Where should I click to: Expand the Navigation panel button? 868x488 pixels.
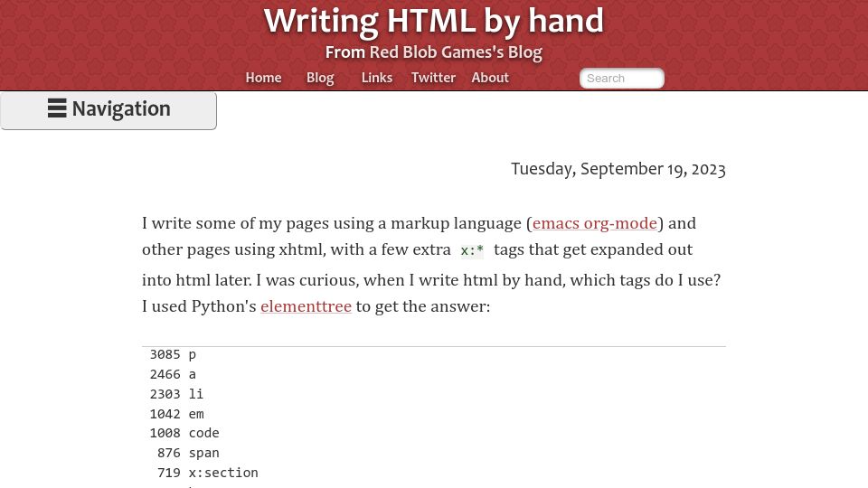[x=108, y=110]
